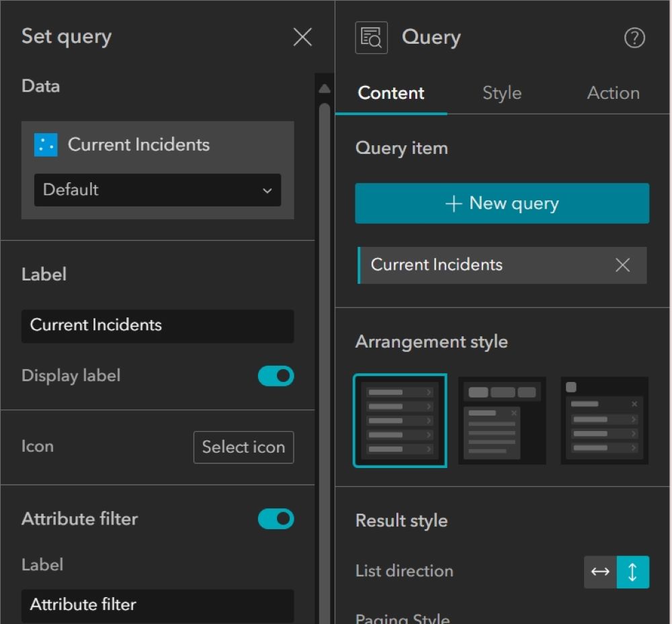Turn off the Attribute filter toggle
Viewport: 672px width, 624px height.
click(x=276, y=518)
